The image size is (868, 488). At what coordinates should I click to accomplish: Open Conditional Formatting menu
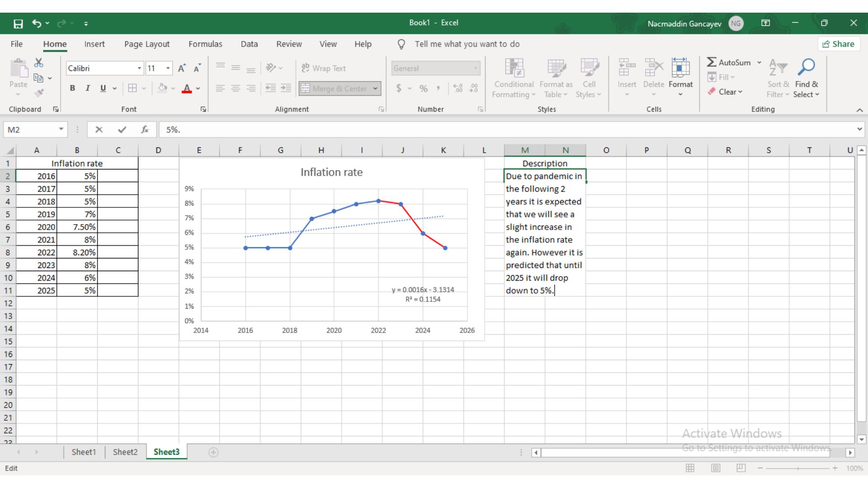tap(514, 78)
